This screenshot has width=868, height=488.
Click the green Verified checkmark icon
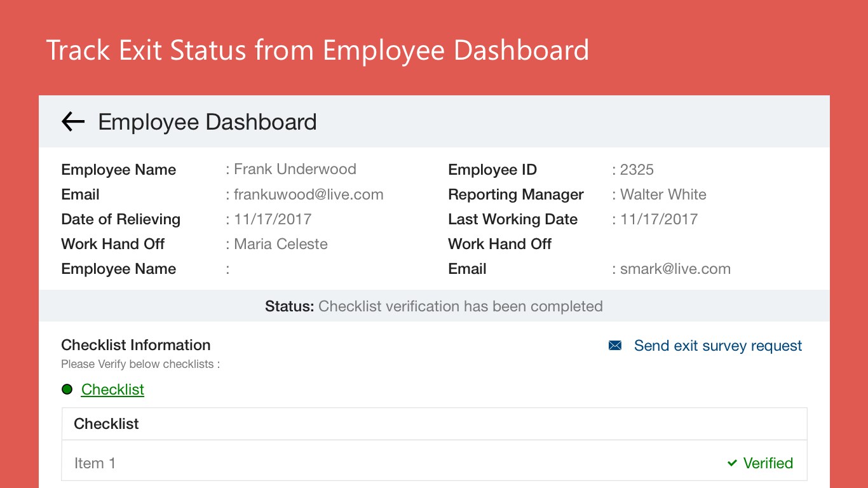pos(732,463)
